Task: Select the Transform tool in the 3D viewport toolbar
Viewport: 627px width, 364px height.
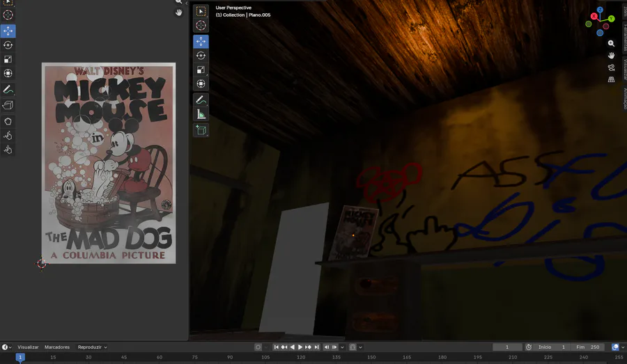Action: [x=201, y=84]
